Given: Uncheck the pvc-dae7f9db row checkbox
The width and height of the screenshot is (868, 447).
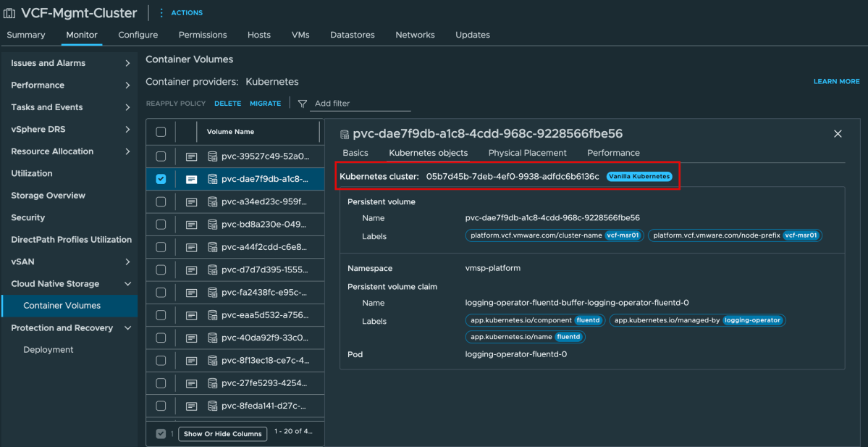Looking at the screenshot, I should coord(161,179).
